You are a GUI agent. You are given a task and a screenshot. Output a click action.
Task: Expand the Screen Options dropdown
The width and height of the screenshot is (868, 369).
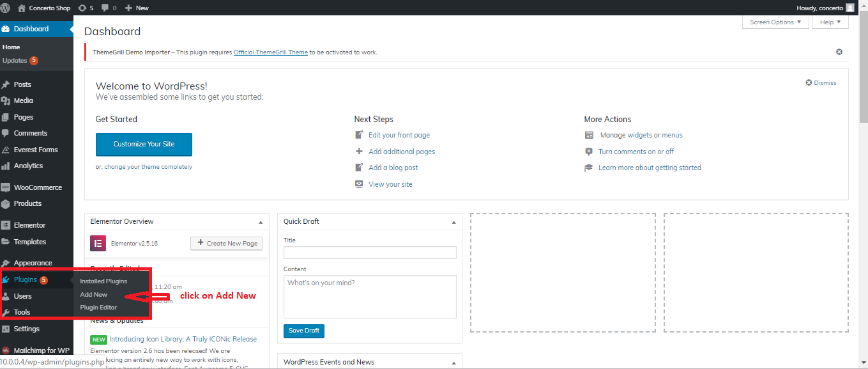coord(775,22)
